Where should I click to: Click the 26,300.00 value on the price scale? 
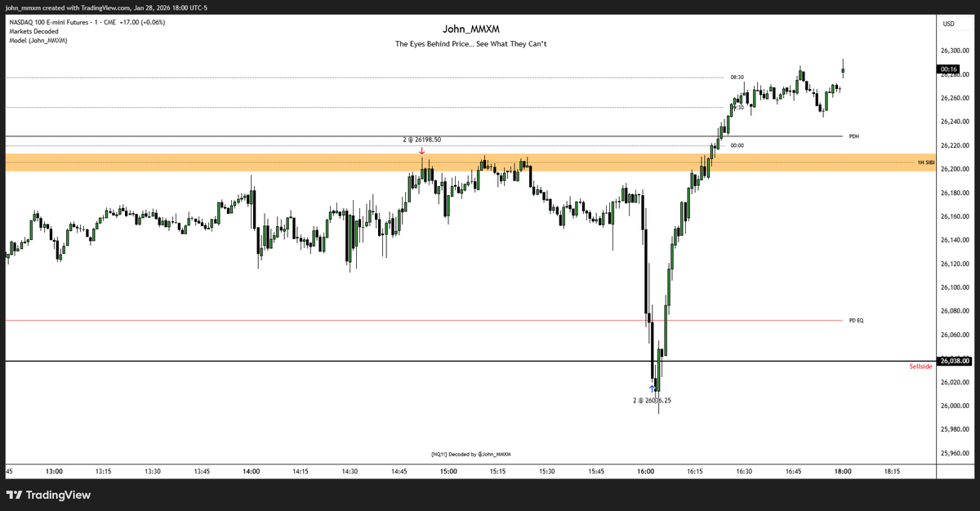click(x=955, y=51)
